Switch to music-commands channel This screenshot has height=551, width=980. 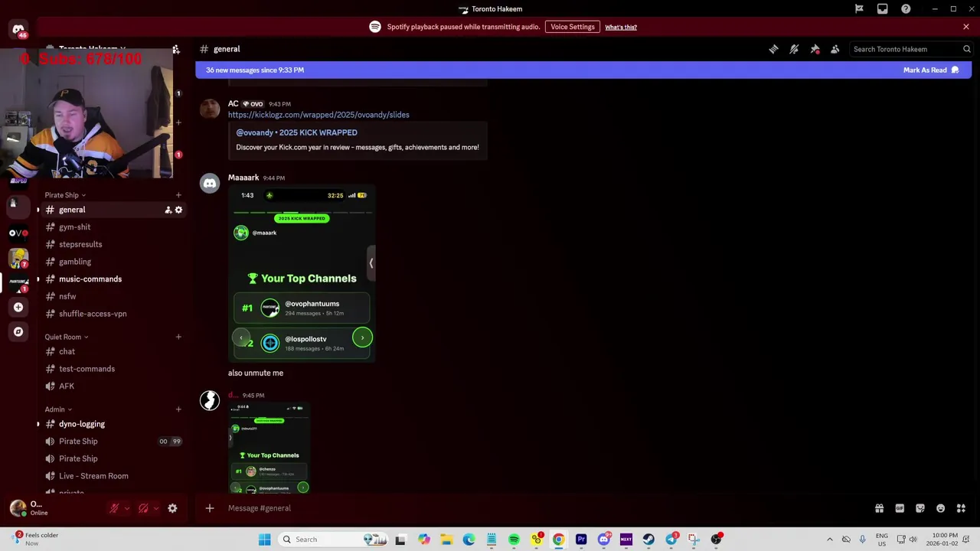pos(113,279)
